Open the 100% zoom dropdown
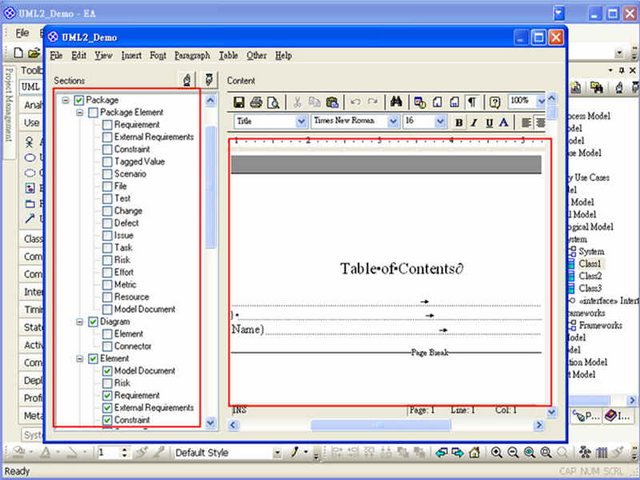This screenshot has width=640, height=480. pyautogui.click(x=540, y=101)
